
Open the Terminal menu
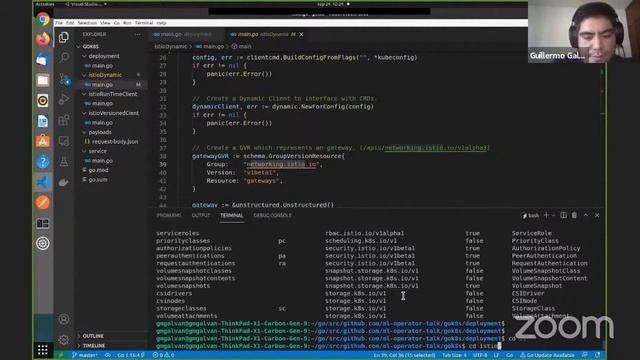coord(144,23)
